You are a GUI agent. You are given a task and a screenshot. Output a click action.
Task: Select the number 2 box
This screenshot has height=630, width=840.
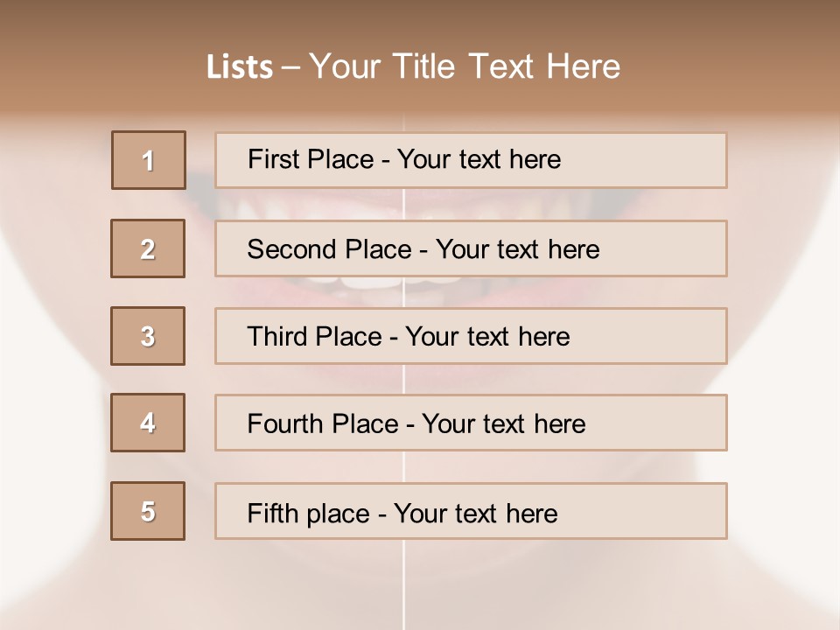[148, 248]
